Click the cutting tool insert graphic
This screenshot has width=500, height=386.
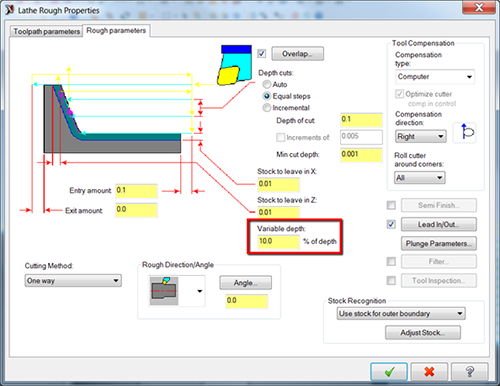point(234,65)
